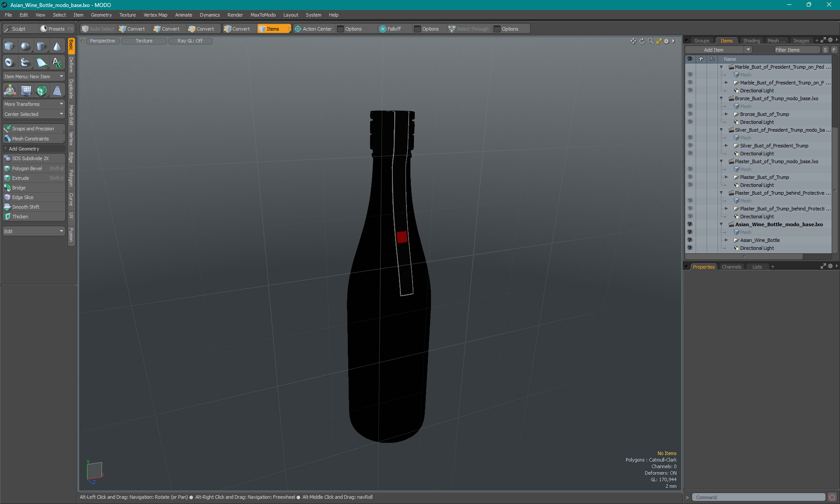
Task: Click the red label on bottle
Action: [x=402, y=237]
